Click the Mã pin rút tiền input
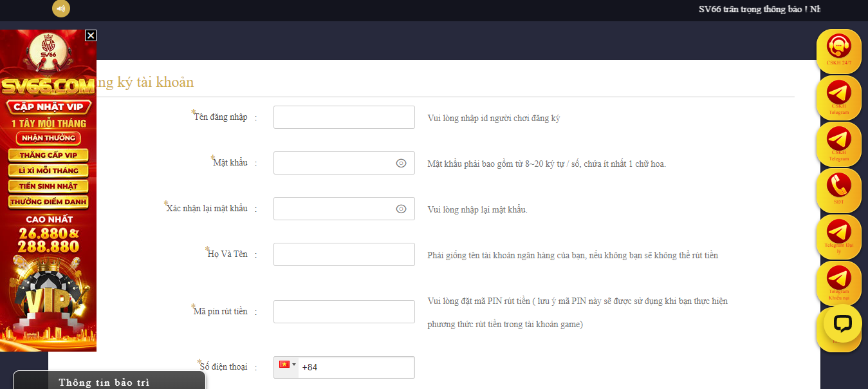 tap(344, 312)
